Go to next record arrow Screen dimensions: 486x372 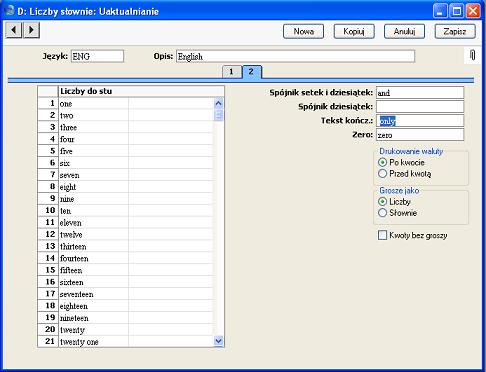[x=31, y=30]
